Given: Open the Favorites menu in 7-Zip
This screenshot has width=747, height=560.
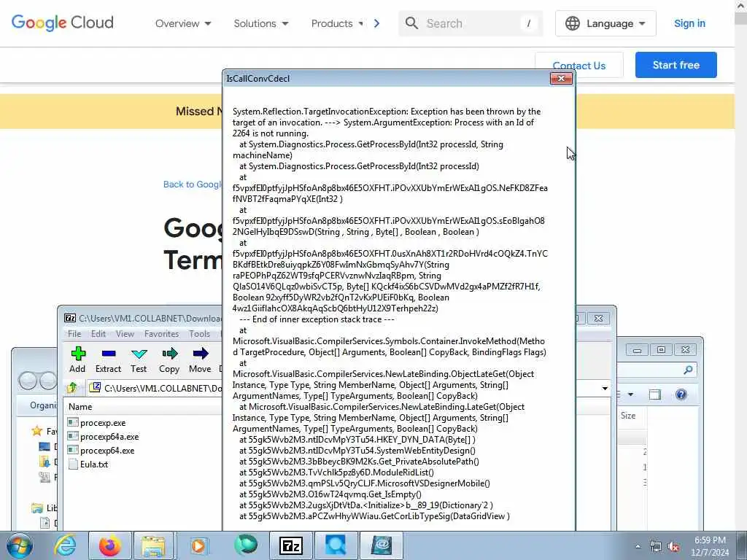Looking at the screenshot, I should pos(161,334).
